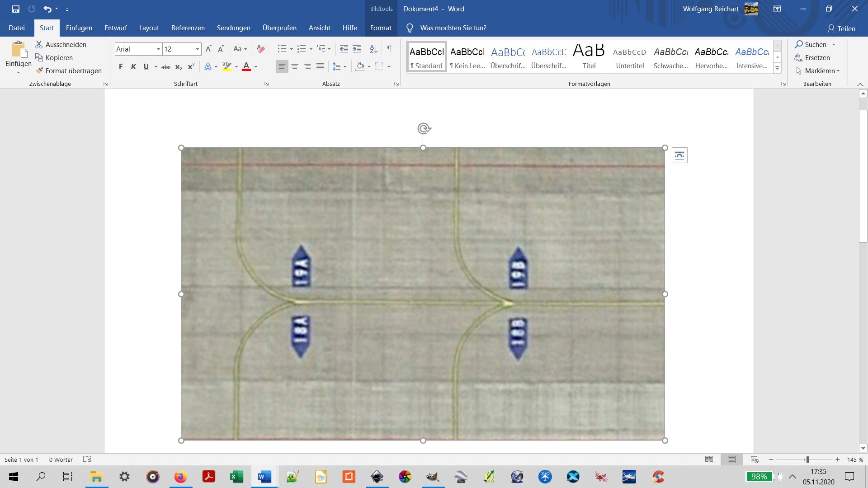Click the Teilen share button

(841, 28)
